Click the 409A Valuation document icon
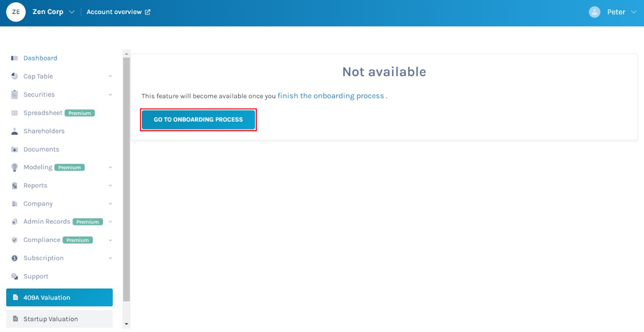The width and height of the screenshot is (644, 332). [15, 297]
